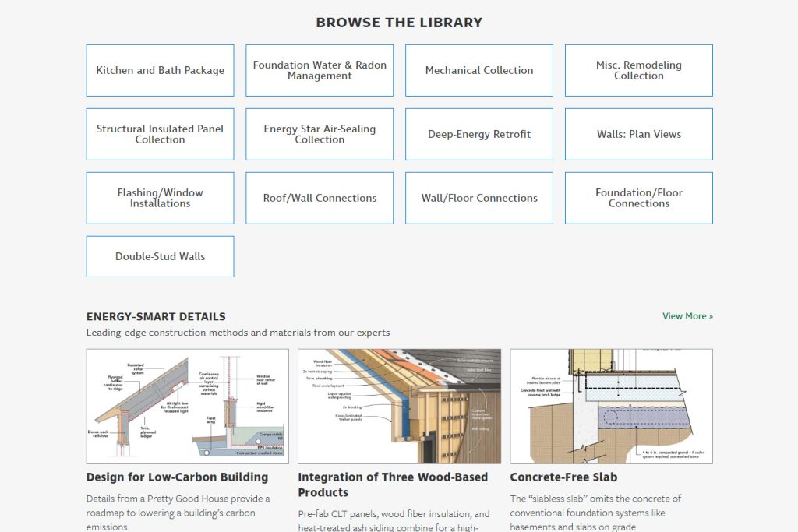
Task: Click the ENERGY-SMART DETAILS heading
Action: (x=156, y=316)
